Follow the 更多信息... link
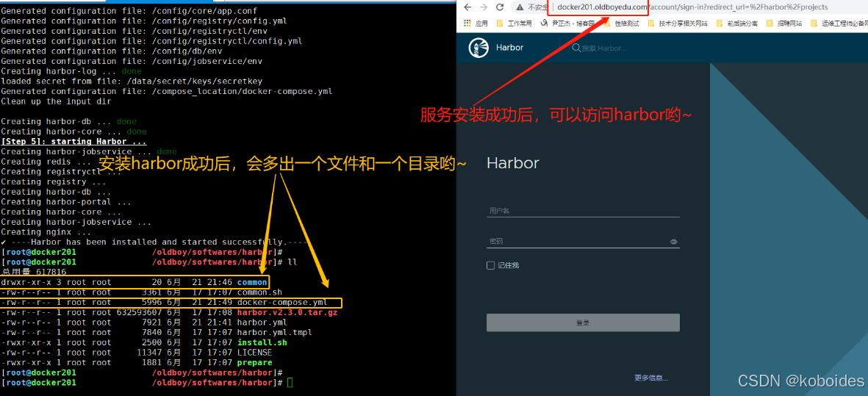 tap(651, 378)
